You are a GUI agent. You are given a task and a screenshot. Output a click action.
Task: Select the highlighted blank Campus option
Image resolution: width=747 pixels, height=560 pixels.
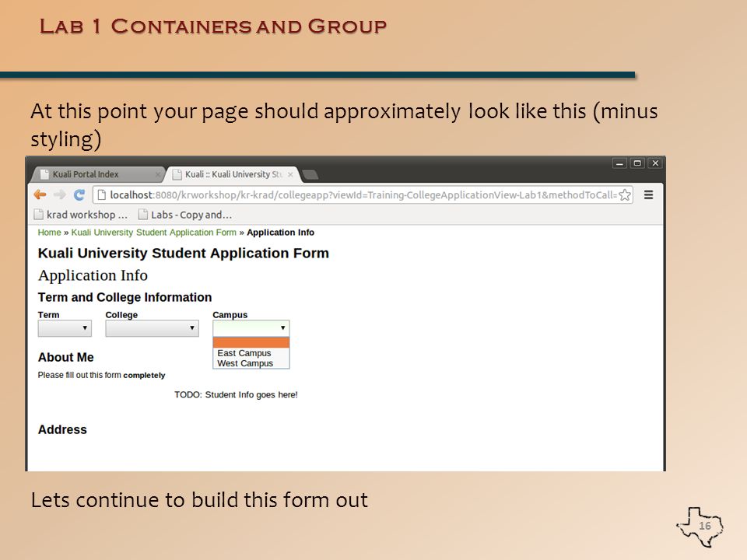[x=251, y=343]
